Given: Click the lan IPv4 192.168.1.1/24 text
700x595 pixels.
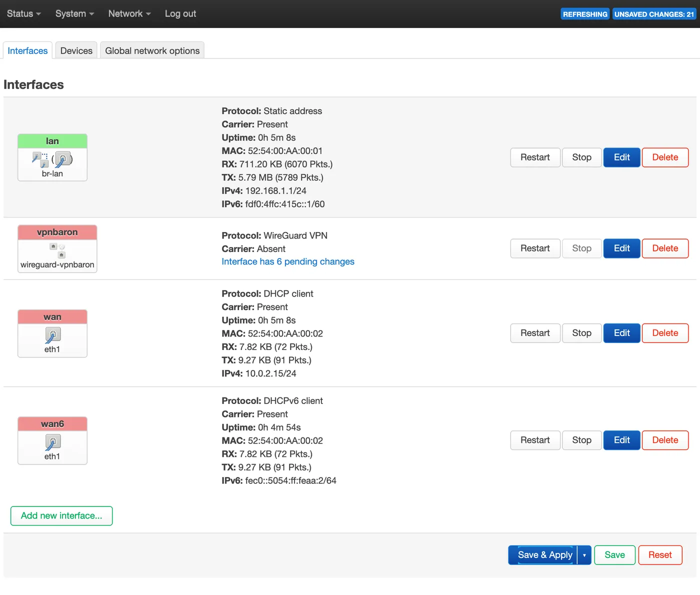Looking at the screenshot, I should coord(264,191).
